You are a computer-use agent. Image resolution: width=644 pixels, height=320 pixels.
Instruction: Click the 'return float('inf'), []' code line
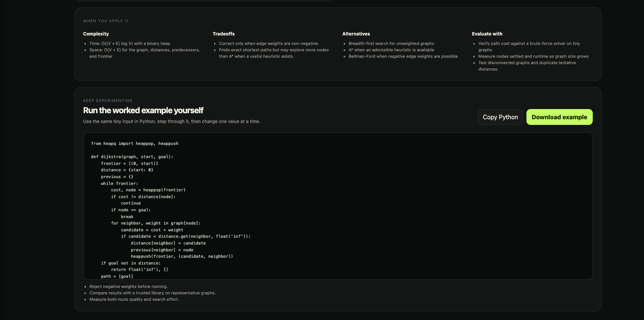pos(139,269)
